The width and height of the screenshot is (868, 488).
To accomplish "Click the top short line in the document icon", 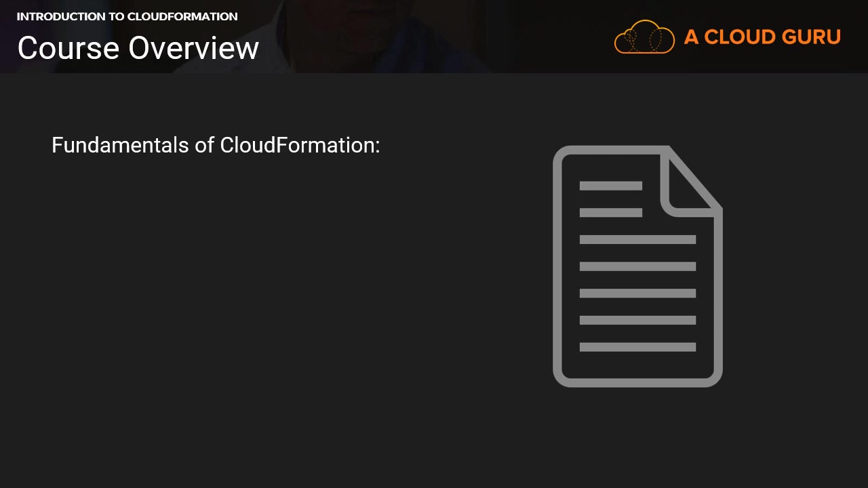I will 610,186.
